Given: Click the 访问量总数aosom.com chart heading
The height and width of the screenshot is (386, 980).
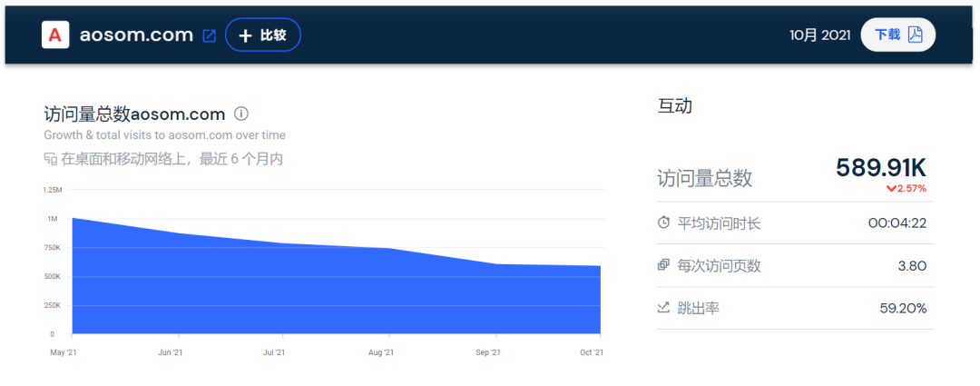Looking at the screenshot, I should pyautogui.click(x=134, y=114).
